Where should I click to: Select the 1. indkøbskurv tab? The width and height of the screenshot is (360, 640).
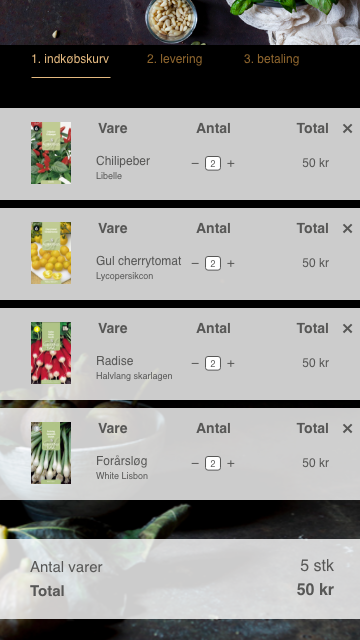70,59
